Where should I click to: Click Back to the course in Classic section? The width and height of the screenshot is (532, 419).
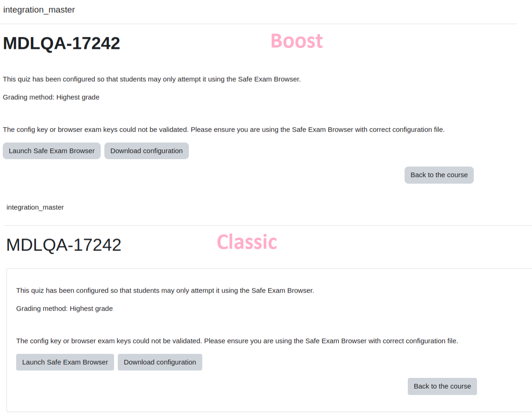[x=442, y=386]
